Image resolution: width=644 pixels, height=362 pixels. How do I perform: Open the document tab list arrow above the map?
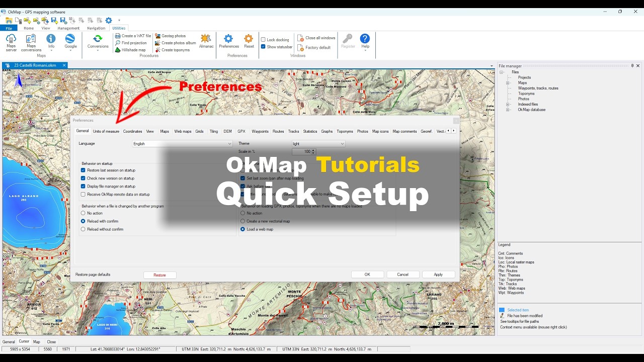(x=492, y=66)
